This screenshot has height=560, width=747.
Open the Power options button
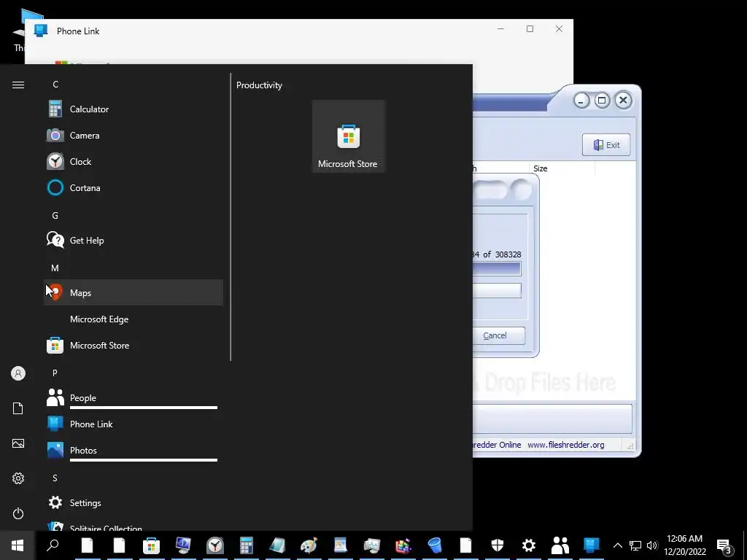pyautogui.click(x=18, y=513)
